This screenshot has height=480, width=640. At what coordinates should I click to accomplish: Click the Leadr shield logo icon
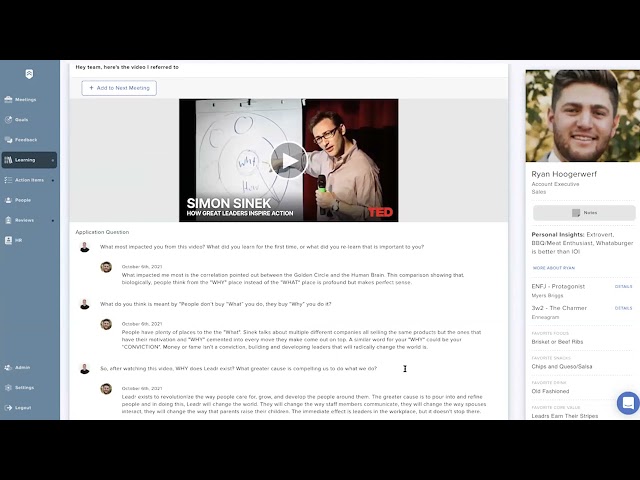29,74
